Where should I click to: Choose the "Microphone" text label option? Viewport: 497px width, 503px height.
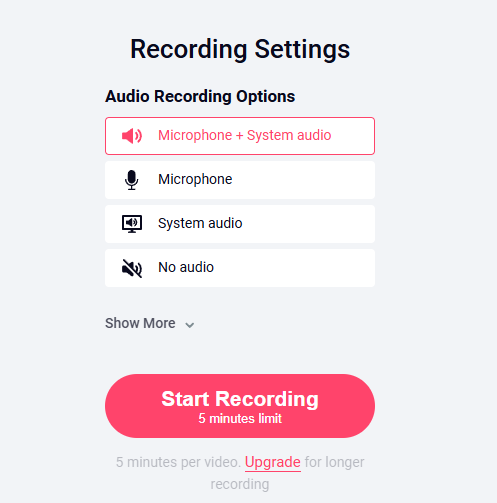click(x=195, y=179)
